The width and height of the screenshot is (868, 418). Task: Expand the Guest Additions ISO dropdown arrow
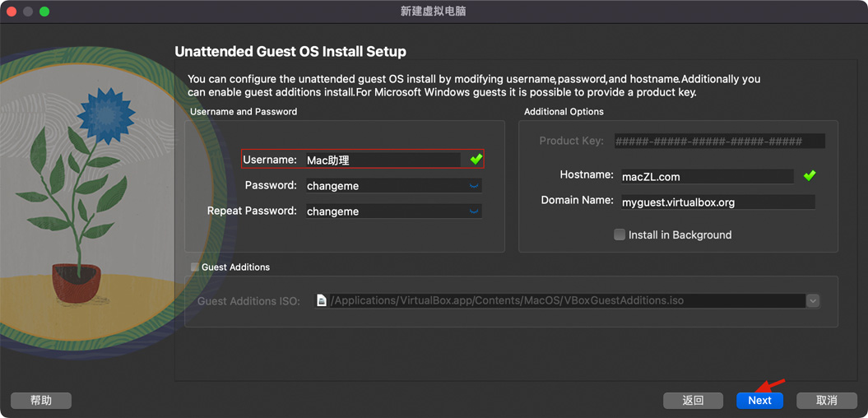click(x=813, y=301)
